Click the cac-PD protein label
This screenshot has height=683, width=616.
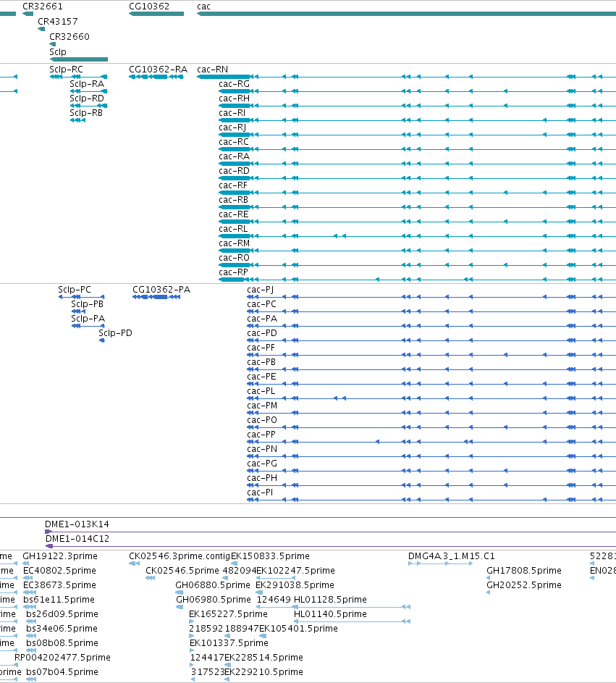pyautogui.click(x=262, y=332)
